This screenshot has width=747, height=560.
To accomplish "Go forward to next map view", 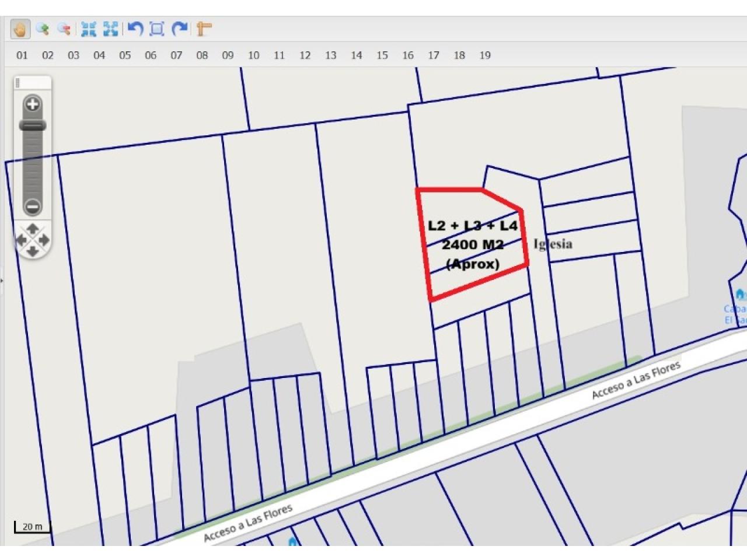I will [180, 29].
